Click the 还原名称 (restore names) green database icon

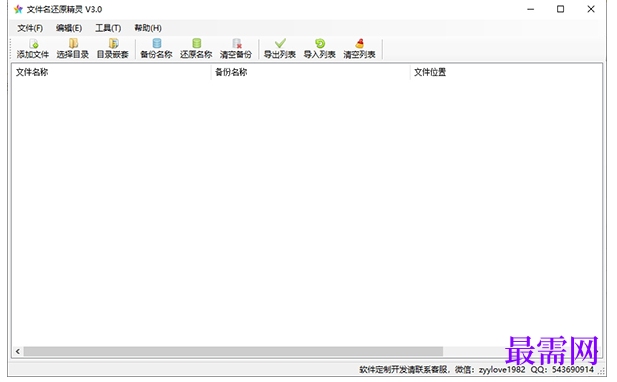click(196, 44)
